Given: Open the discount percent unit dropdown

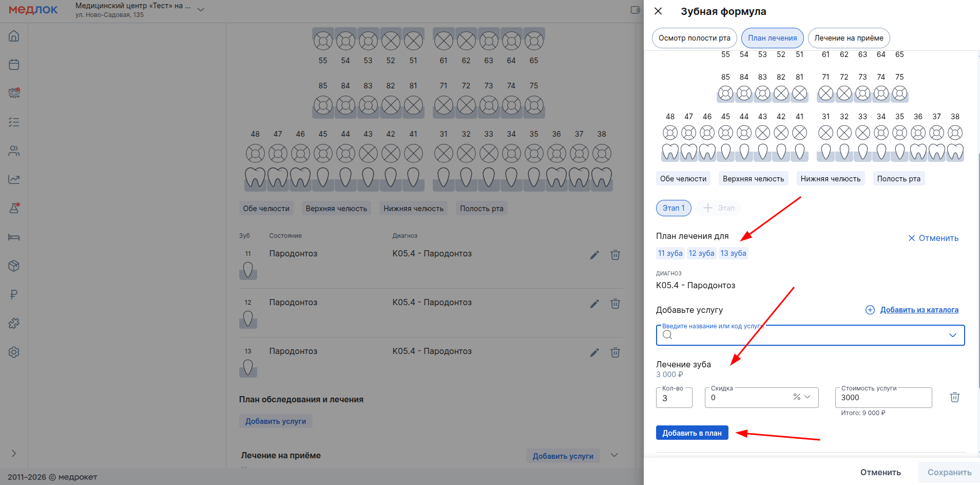Looking at the screenshot, I should pyautogui.click(x=801, y=397).
